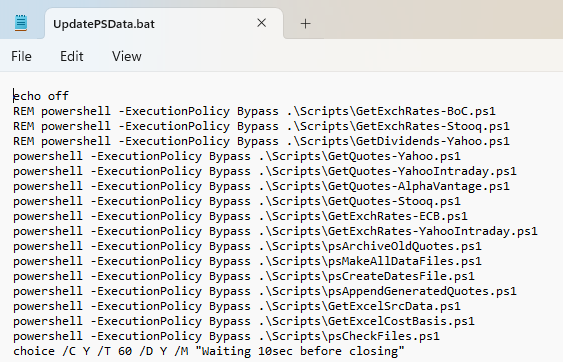Click the line with GetQuotes-YahooIntraday.ps1
The width and height of the screenshot is (563, 362).
coord(265,171)
